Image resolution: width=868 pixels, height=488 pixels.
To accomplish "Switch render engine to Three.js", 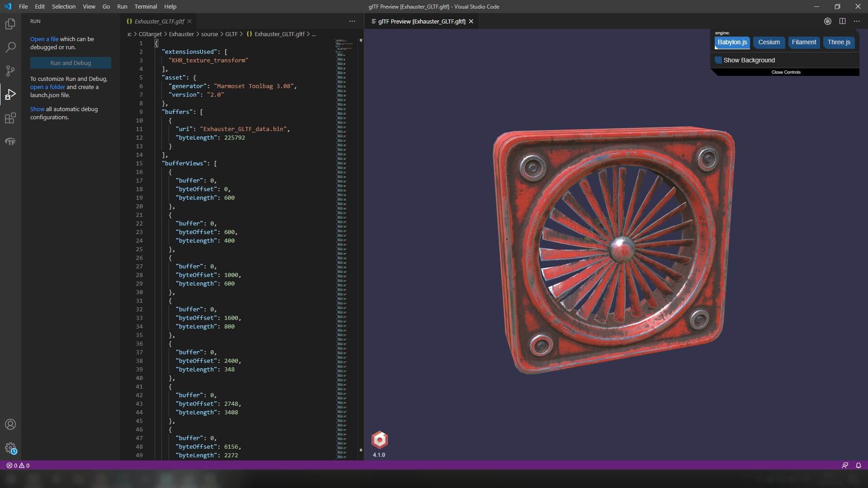I will 839,42.
